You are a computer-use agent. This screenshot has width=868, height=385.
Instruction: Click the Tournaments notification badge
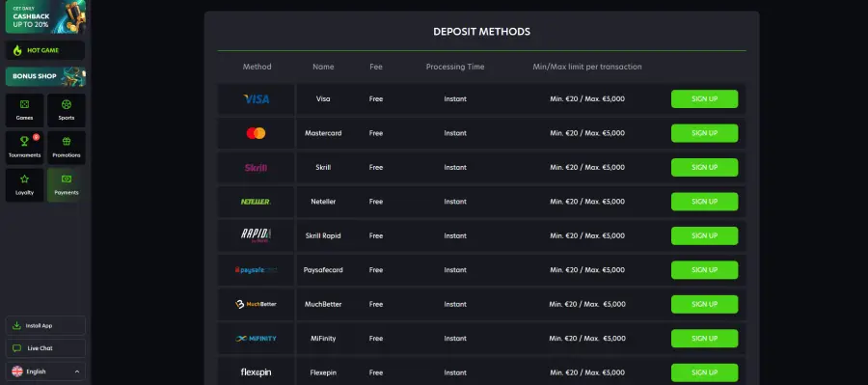click(x=36, y=137)
